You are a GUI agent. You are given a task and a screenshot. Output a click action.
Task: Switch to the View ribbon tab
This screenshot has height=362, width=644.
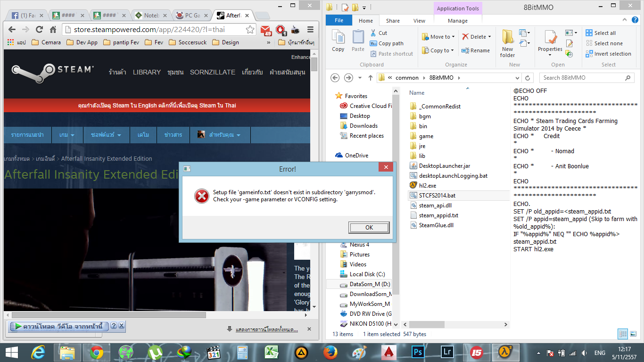coord(419,21)
